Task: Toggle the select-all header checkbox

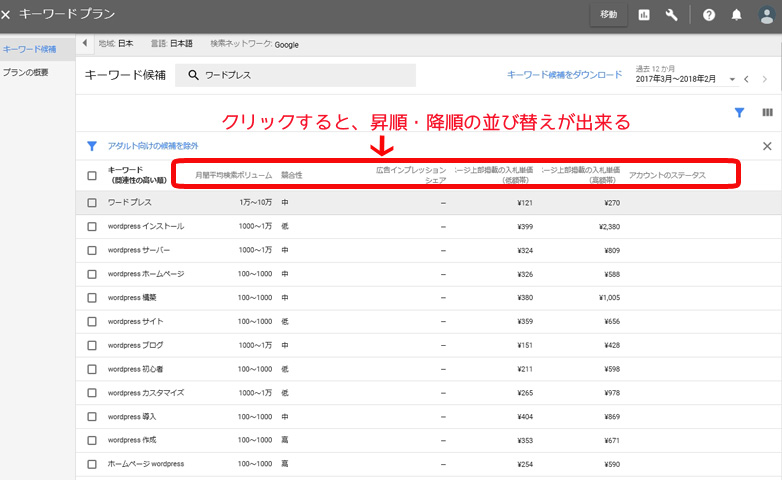Action: pyautogui.click(x=92, y=176)
